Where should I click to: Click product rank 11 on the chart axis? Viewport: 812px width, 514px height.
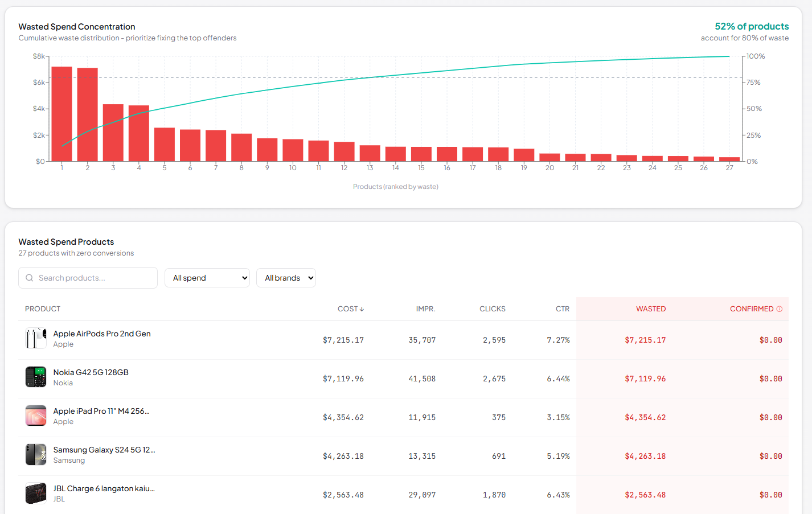(x=318, y=168)
